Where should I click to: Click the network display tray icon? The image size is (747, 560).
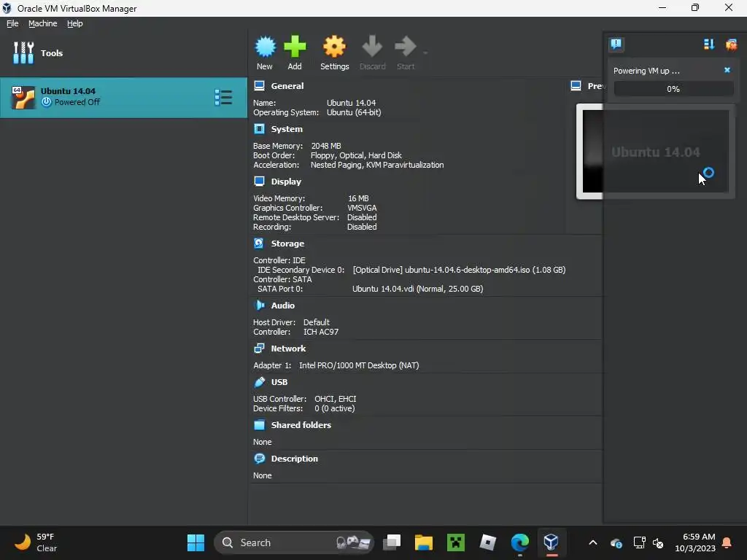pos(639,542)
